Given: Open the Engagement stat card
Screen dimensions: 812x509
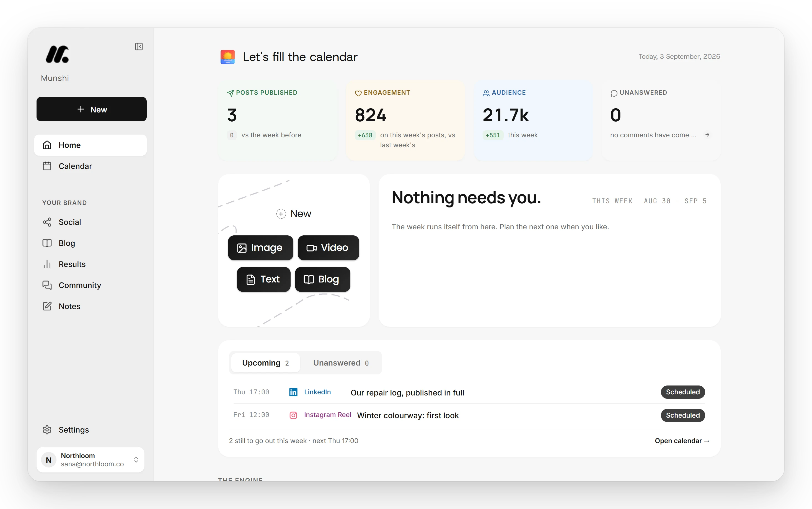Looking at the screenshot, I should 405,120.
